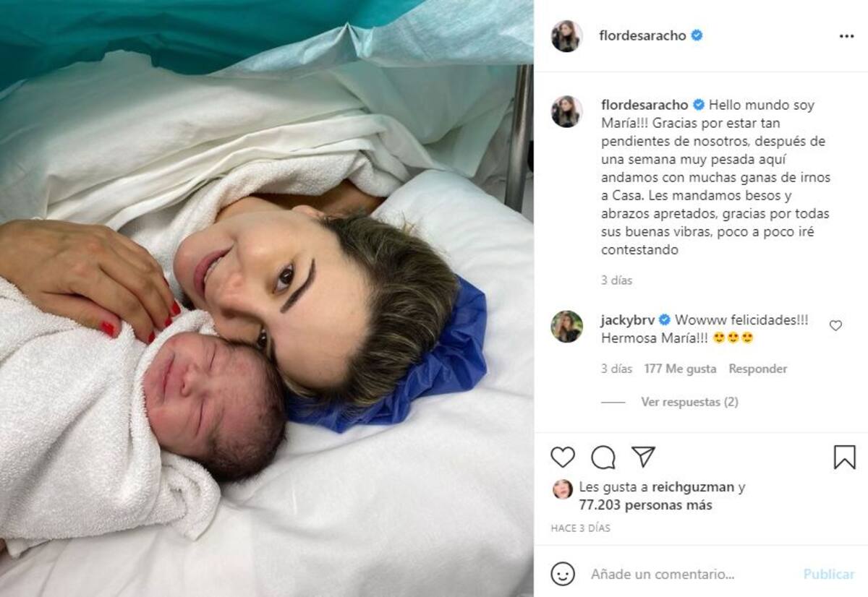Image resolution: width=868 pixels, height=597 pixels.
Task: Open jackybrv's avatar in the comments
Action: 566,327
